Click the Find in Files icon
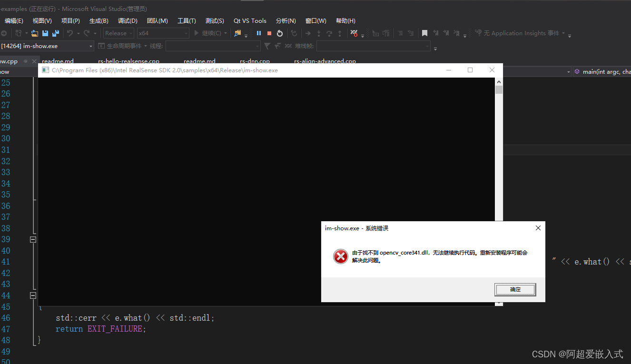This screenshot has width=631, height=364. click(237, 33)
